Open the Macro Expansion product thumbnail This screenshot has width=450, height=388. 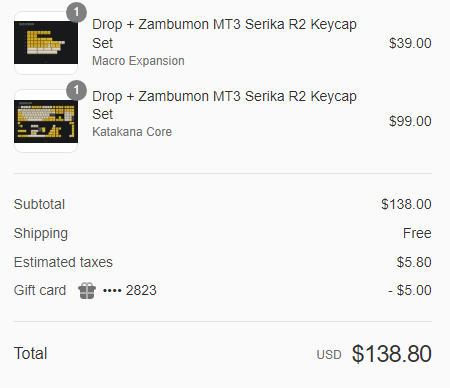pos(46,43)
